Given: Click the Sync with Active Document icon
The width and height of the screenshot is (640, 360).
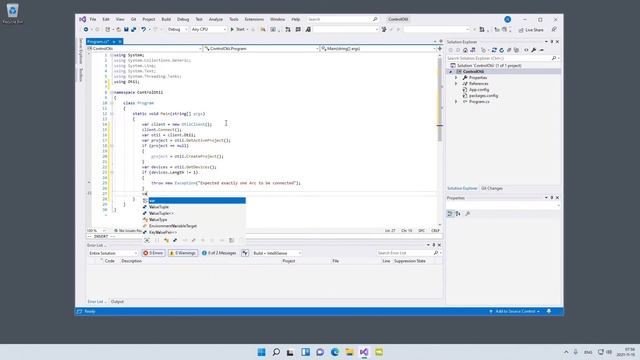Looking at the screenshot, I should 494,50.
